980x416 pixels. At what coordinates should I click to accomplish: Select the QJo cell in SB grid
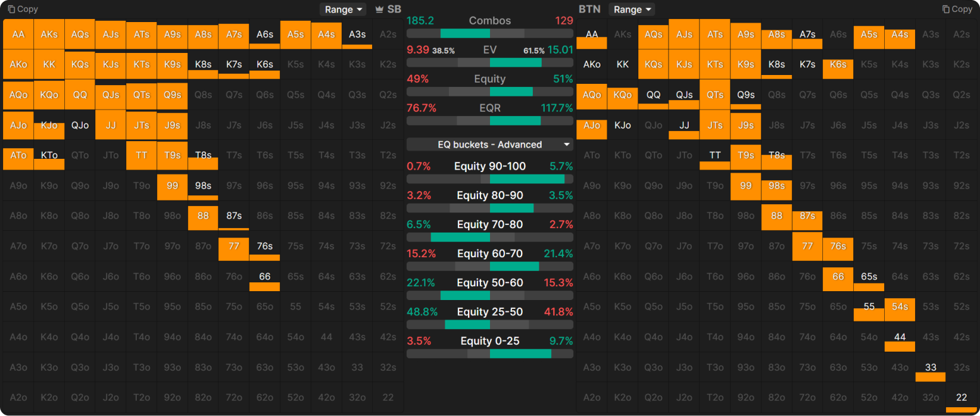[x=80, y=125]
